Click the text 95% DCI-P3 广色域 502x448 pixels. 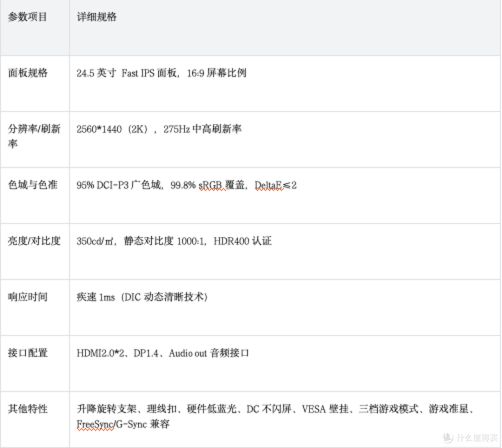pyautogui.click(x=119, y=185)
